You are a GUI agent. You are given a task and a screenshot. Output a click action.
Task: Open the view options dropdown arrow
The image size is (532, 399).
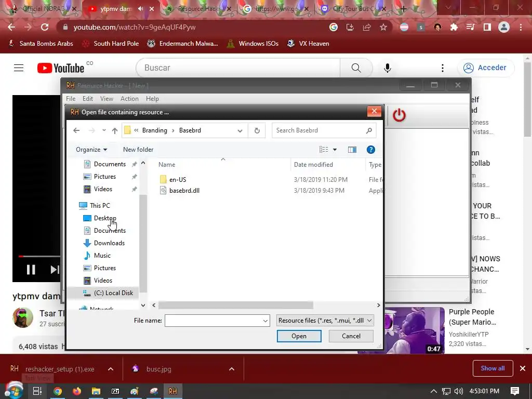pyautogui.click(x=335, y=150)
